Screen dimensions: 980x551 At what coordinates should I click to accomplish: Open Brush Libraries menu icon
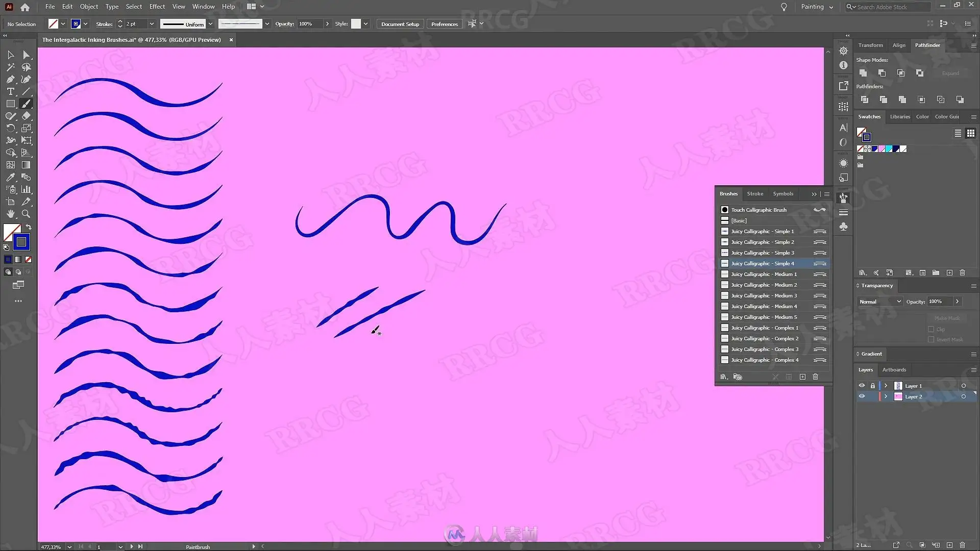[724, 377]
